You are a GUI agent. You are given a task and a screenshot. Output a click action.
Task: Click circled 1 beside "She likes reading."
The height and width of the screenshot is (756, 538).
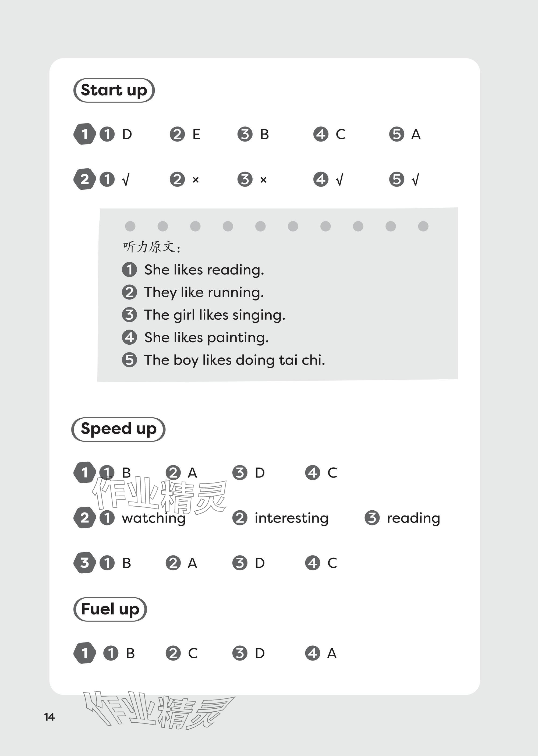click(x=129, y=270)
